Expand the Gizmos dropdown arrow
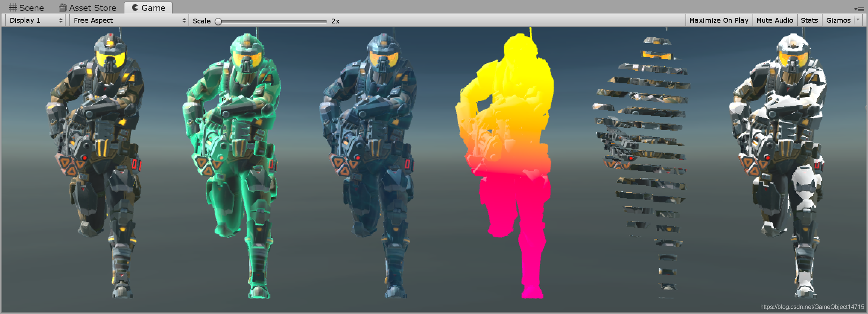Image resolution: width=868 pixels, height=314 pixels. (858, 20)
